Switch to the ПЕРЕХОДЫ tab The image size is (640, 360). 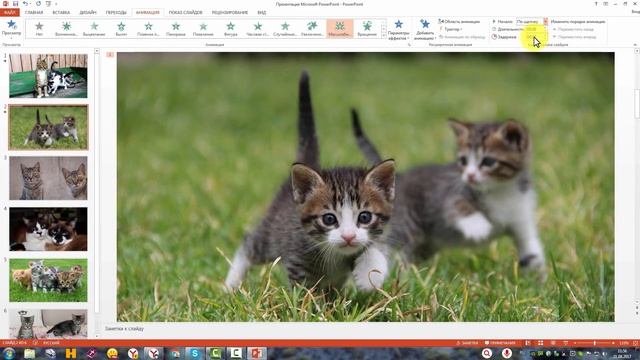(116, 12)
